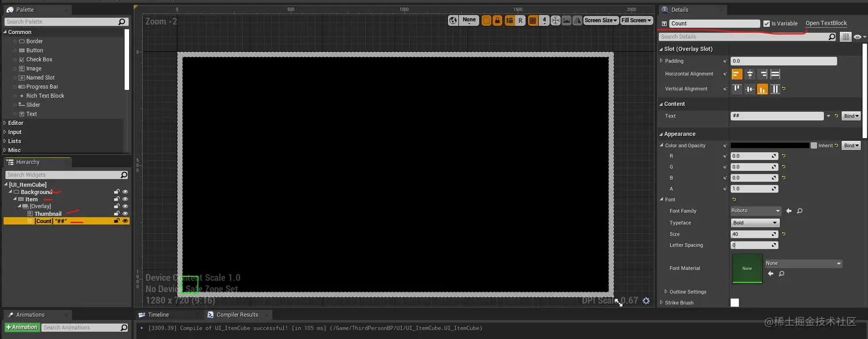868x339 pixels.
Task: Toggle the layout lock icon in toolbar
Action: coord(498,20)
